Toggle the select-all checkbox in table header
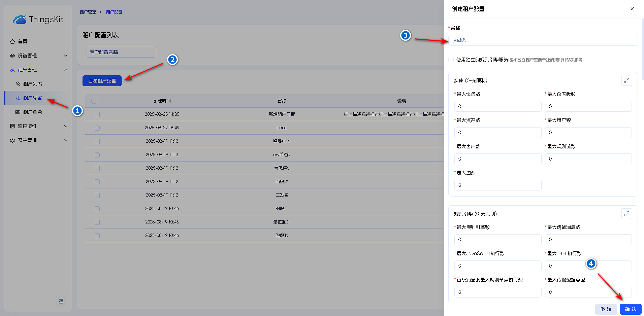This screenshot has width=644, height=316. pos(94,101)
